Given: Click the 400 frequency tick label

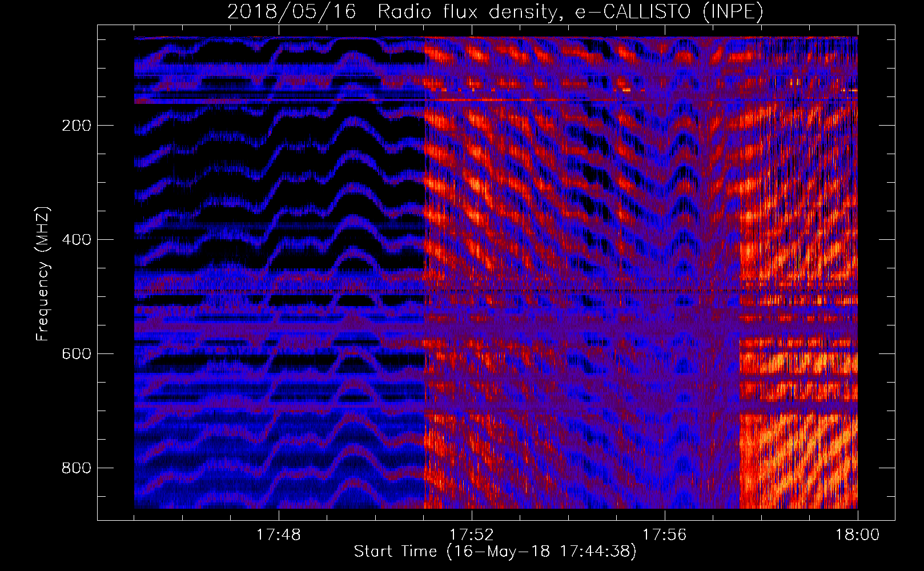Looking at the screenshot, I should 77,240.
